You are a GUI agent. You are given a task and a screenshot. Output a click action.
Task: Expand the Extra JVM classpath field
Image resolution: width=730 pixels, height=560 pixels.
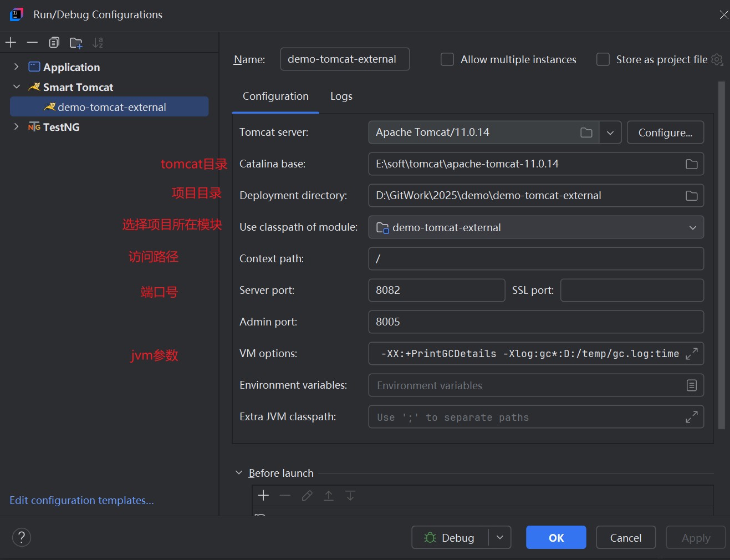point(691,417)
